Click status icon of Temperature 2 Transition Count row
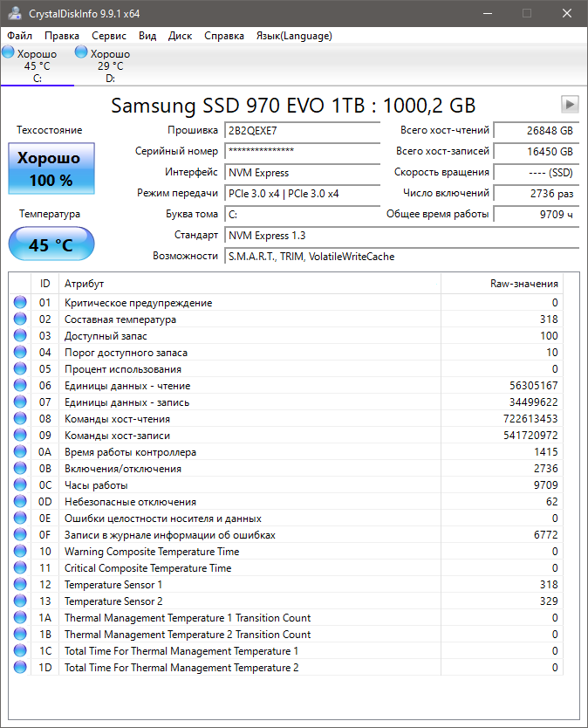 click(x=20, y=634)
